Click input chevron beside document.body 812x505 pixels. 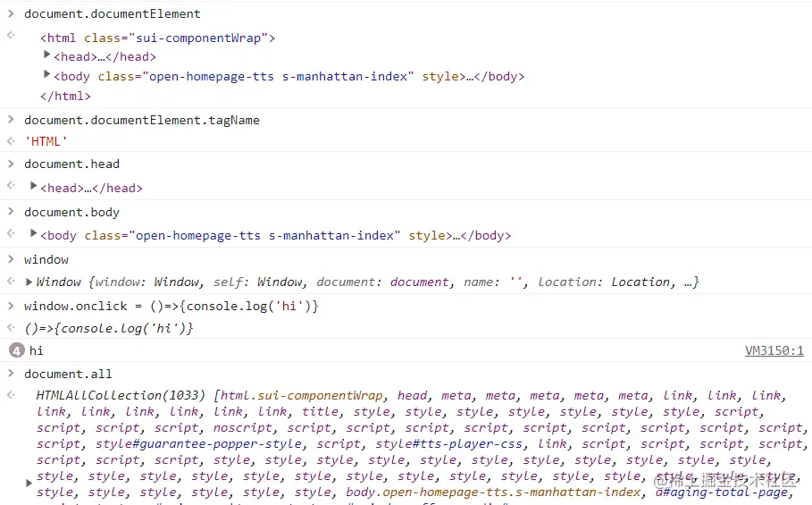[x=11, y=212]
